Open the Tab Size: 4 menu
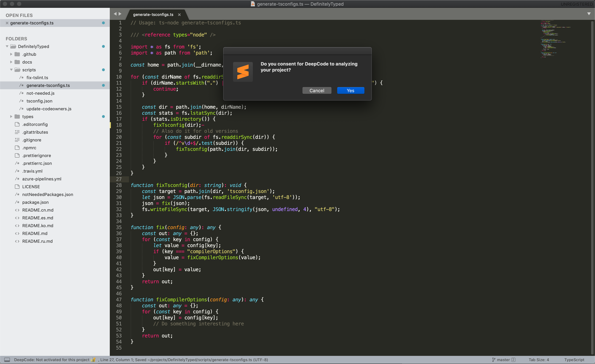The height and width of the screenshot is (364, 595). (539, 360)
